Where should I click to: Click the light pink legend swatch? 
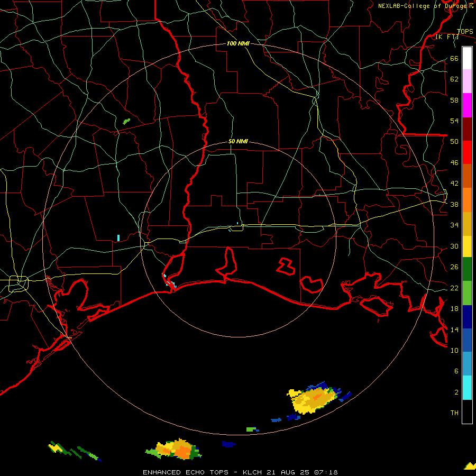coord(467,81)
